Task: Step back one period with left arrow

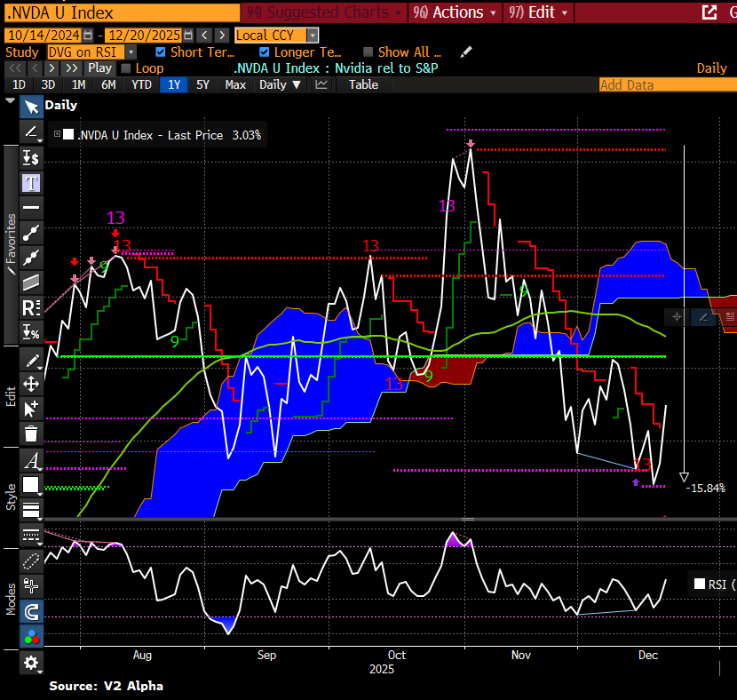Action: click(36, 68)
